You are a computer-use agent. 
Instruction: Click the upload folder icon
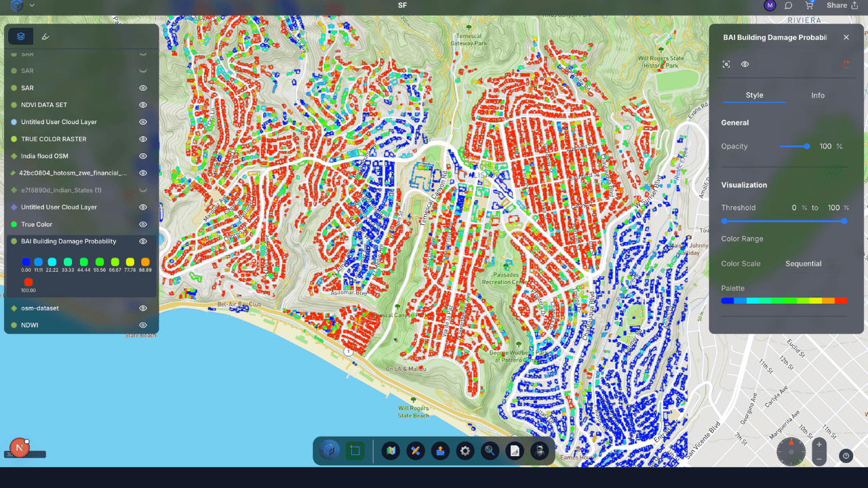440,451
